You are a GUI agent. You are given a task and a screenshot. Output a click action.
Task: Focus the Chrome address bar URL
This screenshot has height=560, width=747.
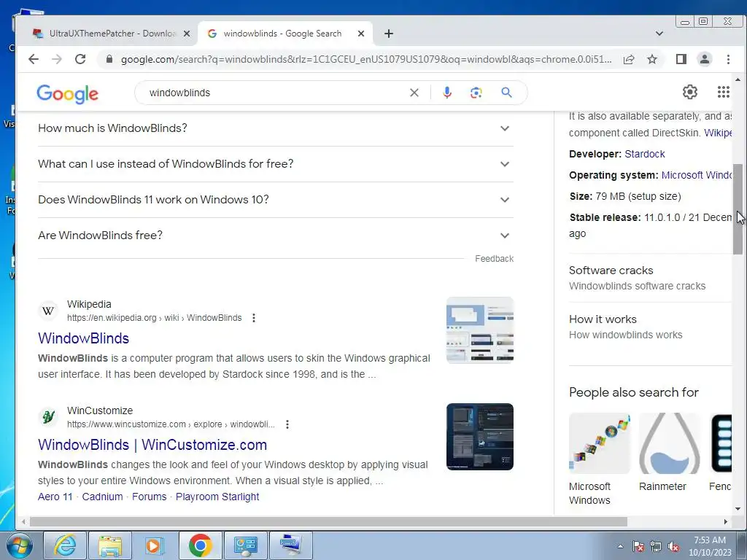pos(366,59)
